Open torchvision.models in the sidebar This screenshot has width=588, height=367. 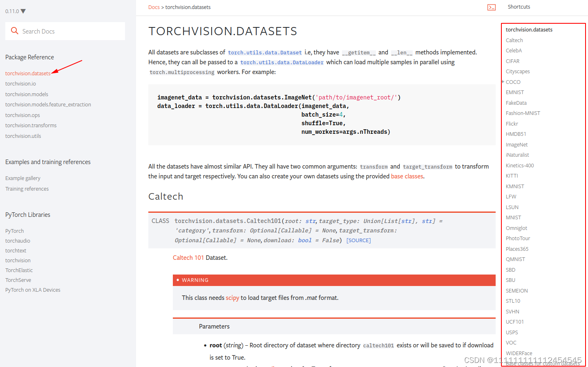[27, 95]
